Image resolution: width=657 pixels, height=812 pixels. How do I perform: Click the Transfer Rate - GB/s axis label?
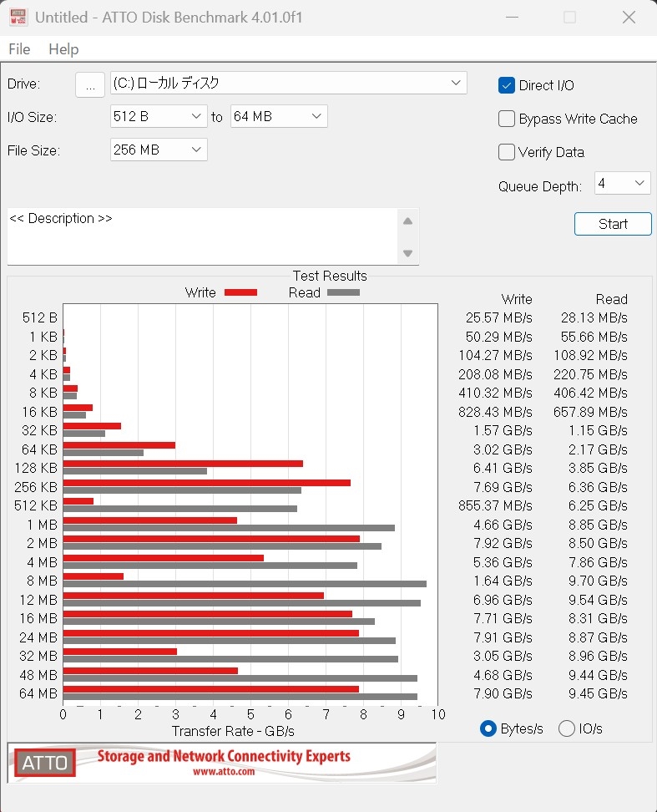(233, 731)
